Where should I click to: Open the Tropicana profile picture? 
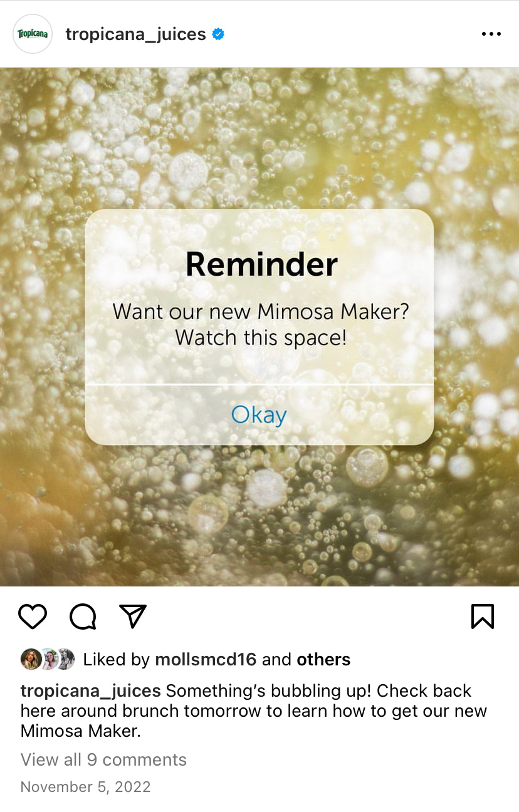(33, 34)
